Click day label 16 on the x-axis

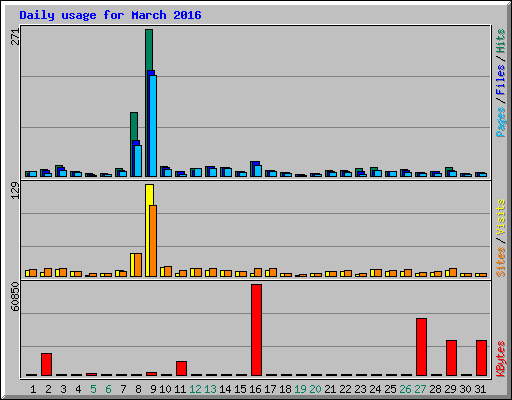(x=255, y=389)
